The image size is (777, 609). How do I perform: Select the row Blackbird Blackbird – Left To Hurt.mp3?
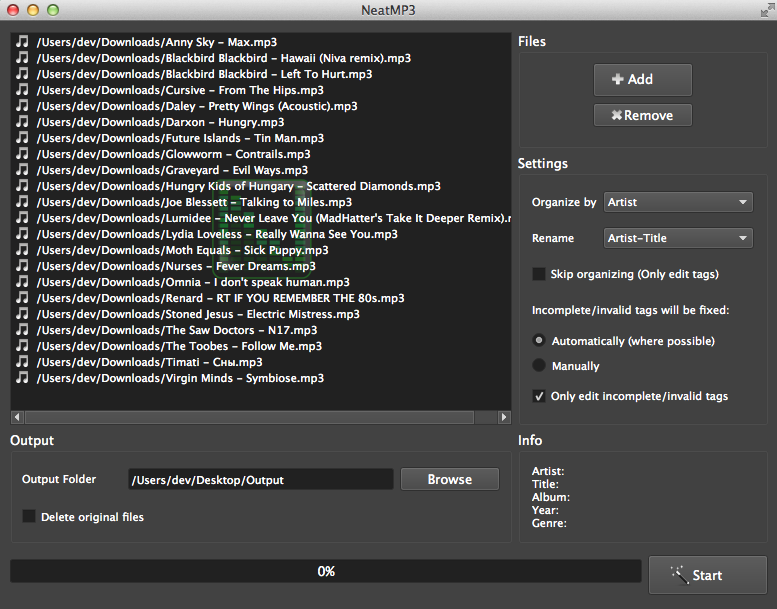[261, 73]
